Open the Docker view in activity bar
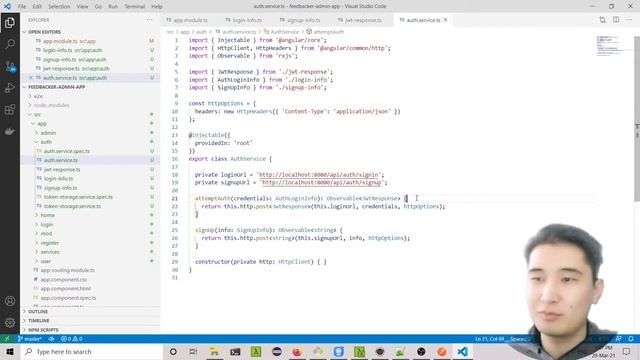Viewport: 640px width, 360px height. pos(10,131)
